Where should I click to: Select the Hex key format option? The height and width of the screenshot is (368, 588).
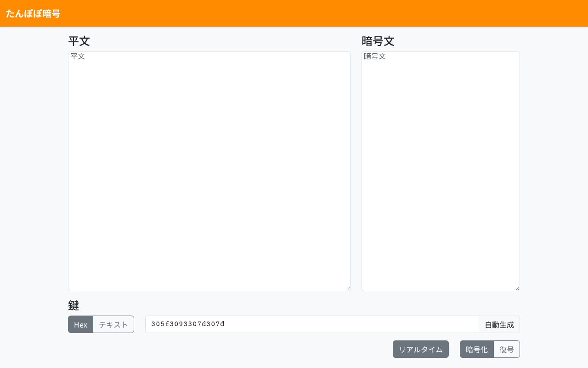click(81, 324)
